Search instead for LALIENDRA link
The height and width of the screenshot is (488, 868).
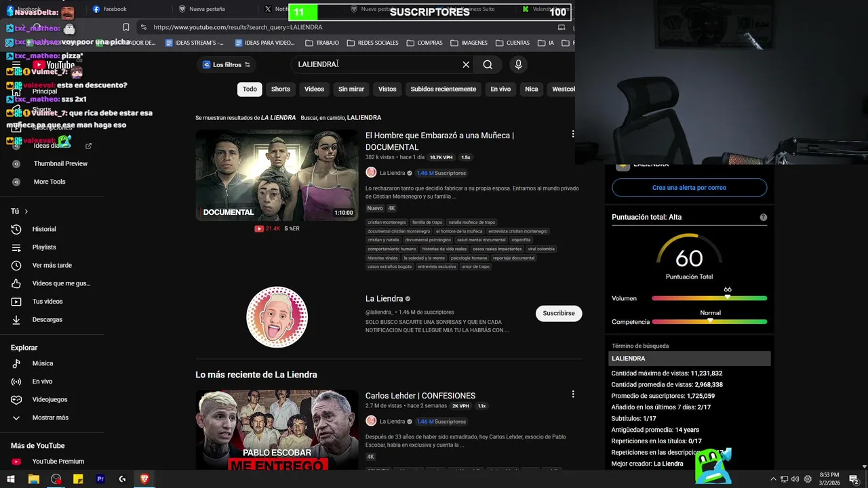pos(364,118)
